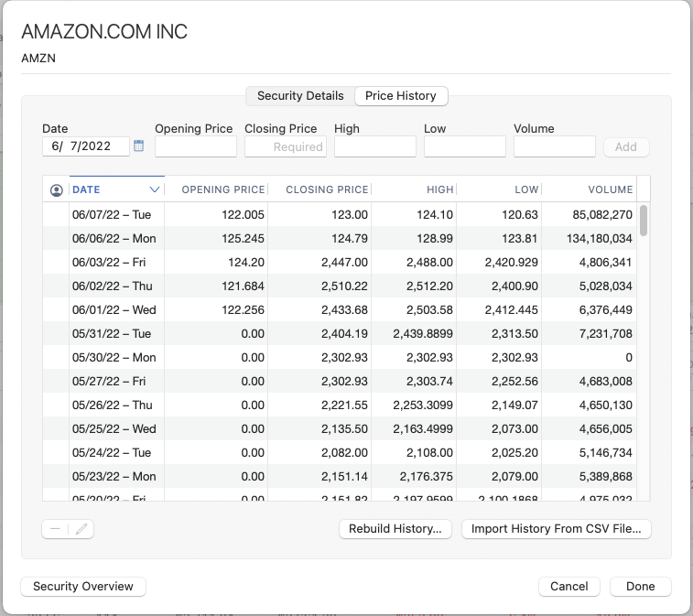The image size is (693, 616).
Task: Click the pencil edit entry icon
Action: coord(81,529)
